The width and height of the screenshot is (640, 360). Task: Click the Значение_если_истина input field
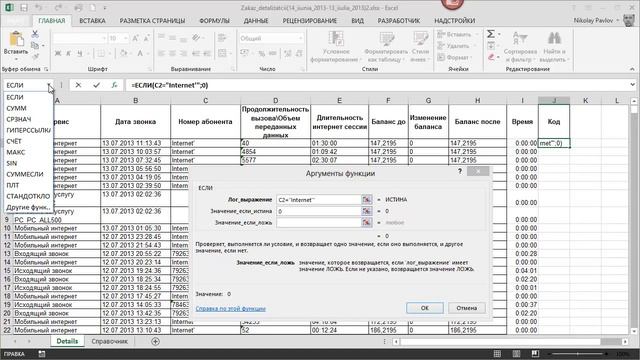[319, 211]
